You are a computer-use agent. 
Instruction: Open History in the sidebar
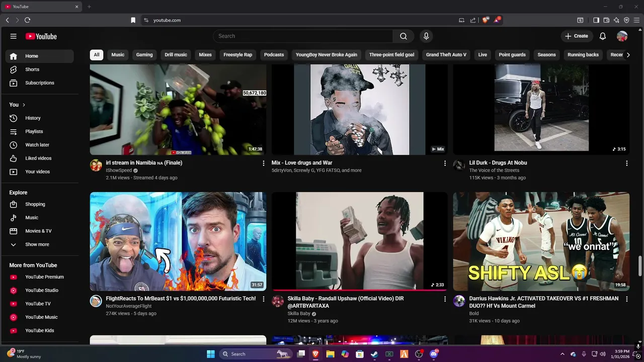(39, 118)
